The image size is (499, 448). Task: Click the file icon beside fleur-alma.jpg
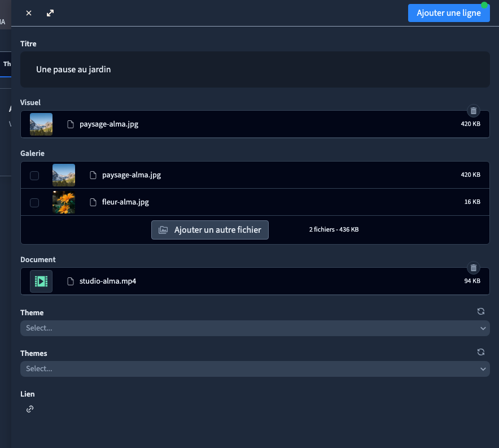tap(93, 202)
